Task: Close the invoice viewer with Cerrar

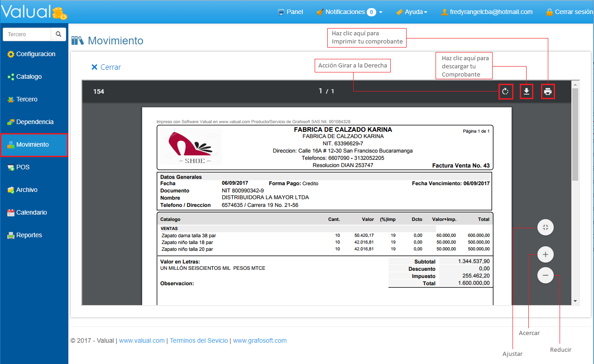Action: 106,67
